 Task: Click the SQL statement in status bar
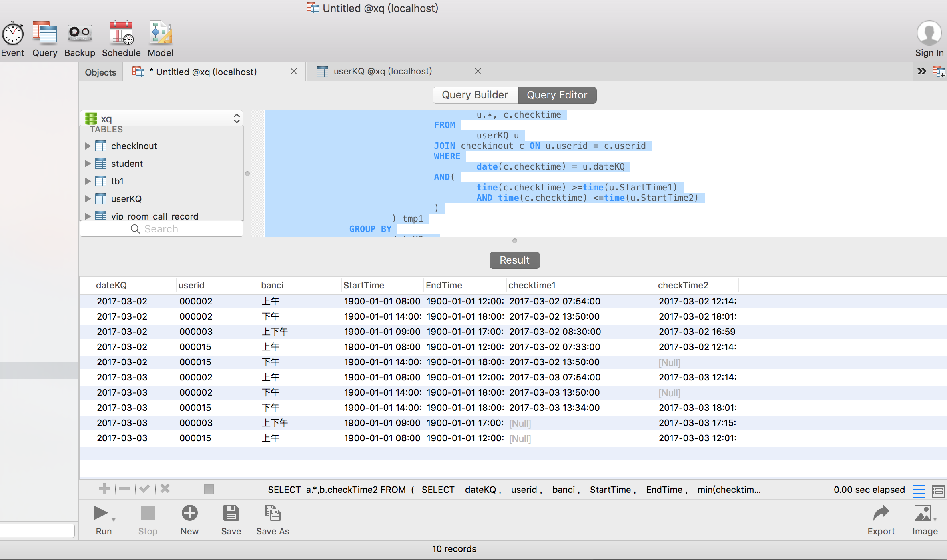tap(514, 490)
